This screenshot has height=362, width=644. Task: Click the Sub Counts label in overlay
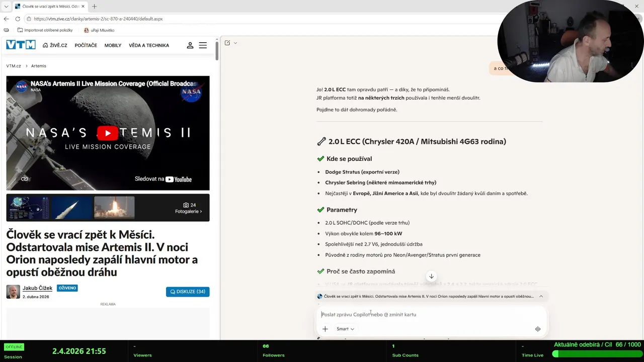405,355
